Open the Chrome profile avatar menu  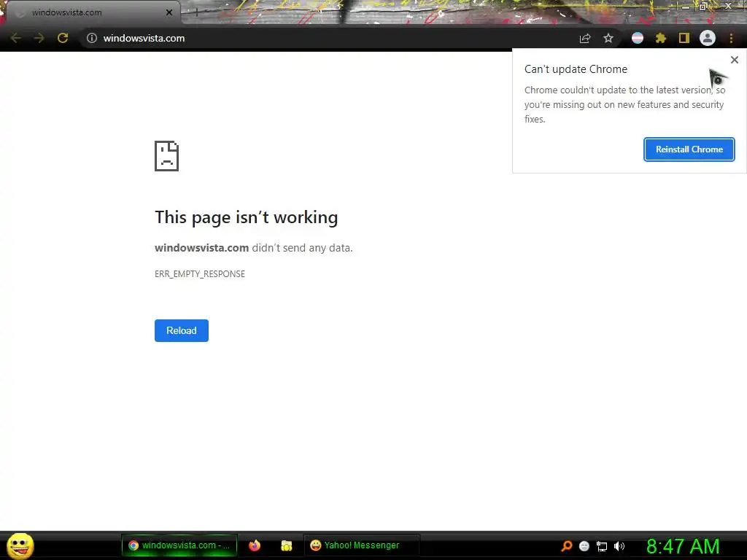(708, 38)
